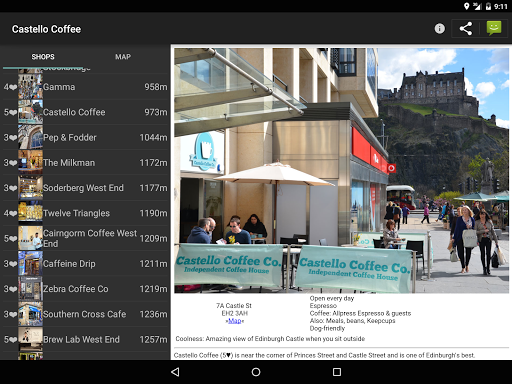Select The Milkman in the shop list

point(86,163)
